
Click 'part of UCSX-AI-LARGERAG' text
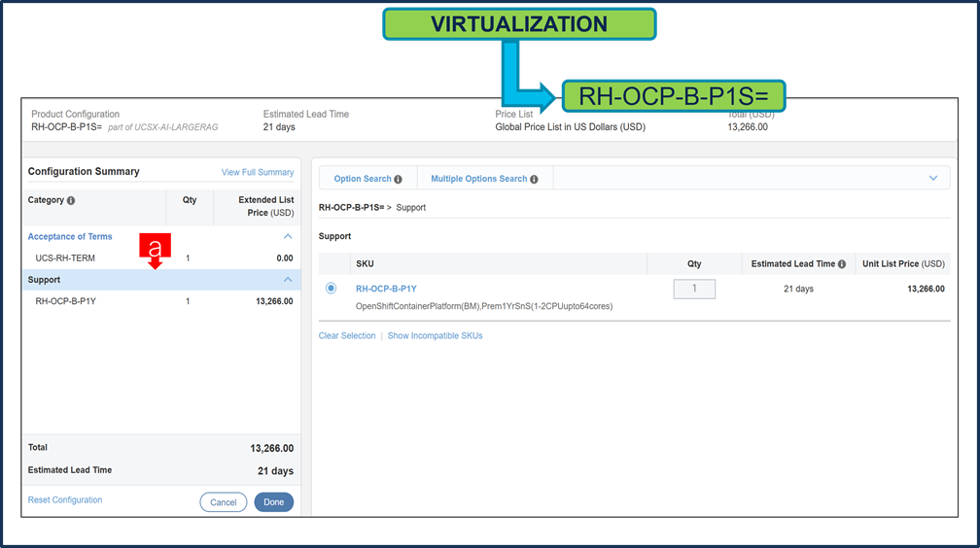(162, 127)
